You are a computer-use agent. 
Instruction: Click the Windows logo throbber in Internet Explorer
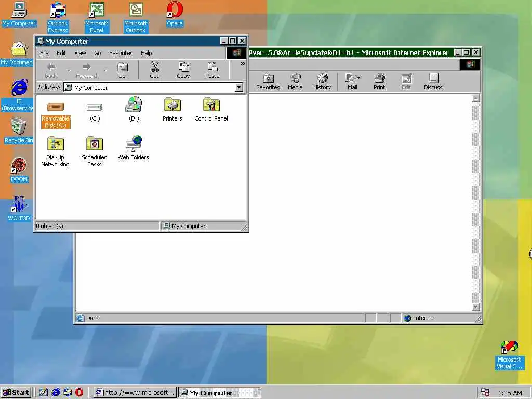(470, 64)
